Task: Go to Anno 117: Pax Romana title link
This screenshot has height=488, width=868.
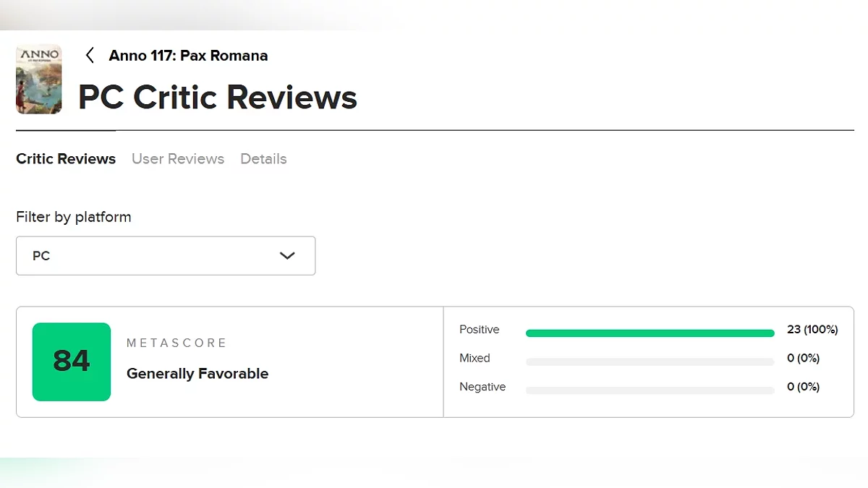Action: point(188,56)
